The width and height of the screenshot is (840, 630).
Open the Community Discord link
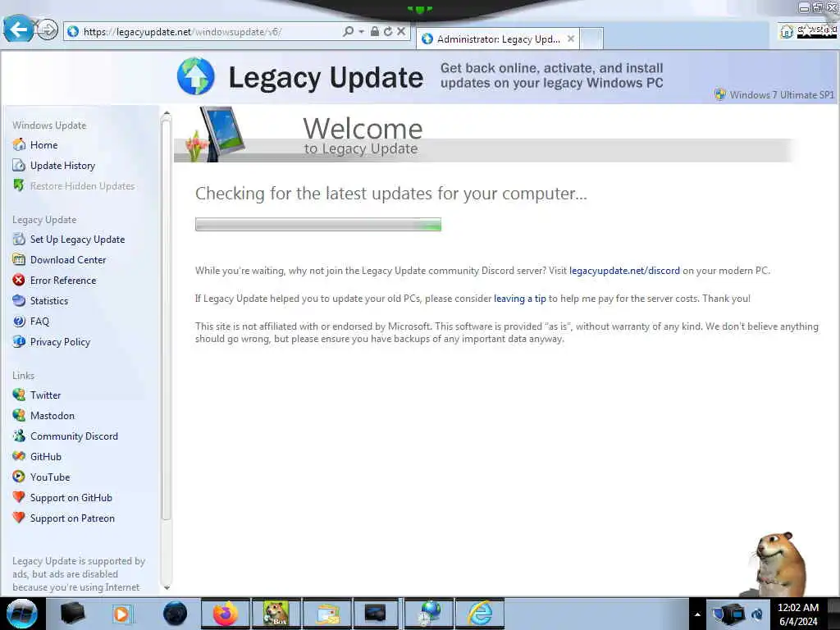click(74, 436)
